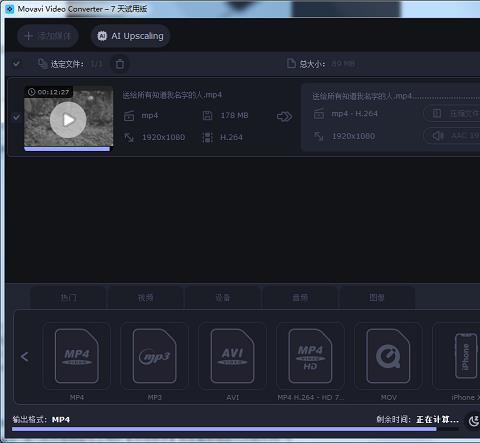Select the MP4 format preset

(x=77, y=356)
